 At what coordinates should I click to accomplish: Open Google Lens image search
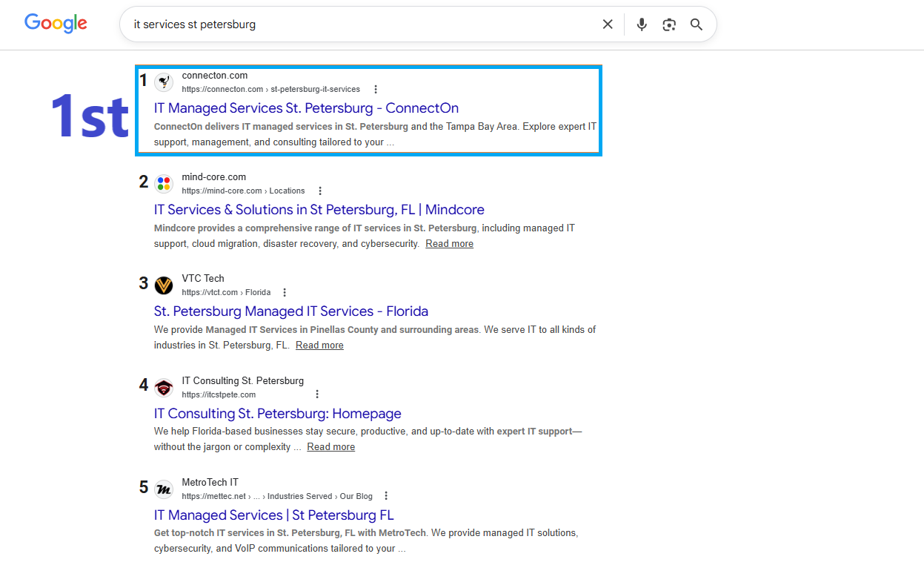tap(669, 24)
